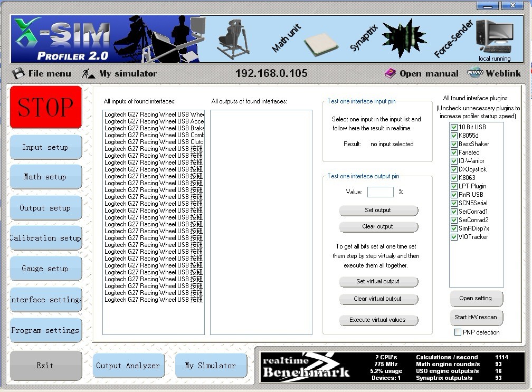Click the motion seat simulator icon in banner
Viewport: 532px width, 392px height.
233,40
